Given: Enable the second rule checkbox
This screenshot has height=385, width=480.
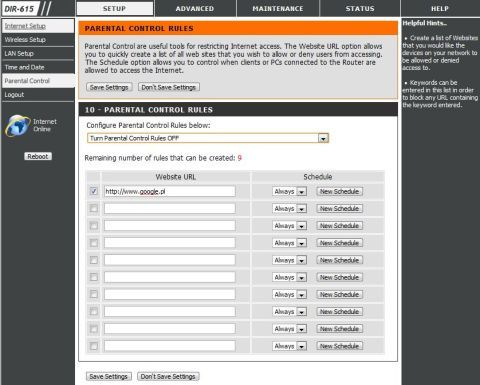Looking at the screenshot, I should pos(94,208).
